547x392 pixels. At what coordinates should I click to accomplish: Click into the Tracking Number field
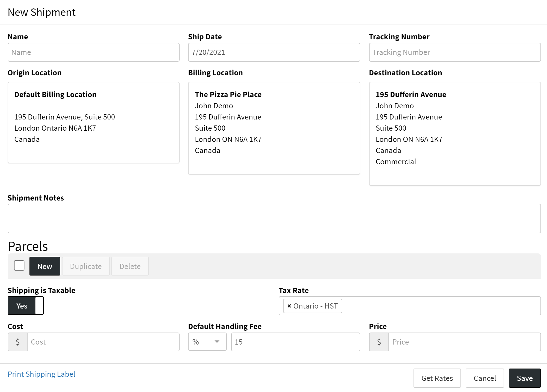(x=454, y=52)
